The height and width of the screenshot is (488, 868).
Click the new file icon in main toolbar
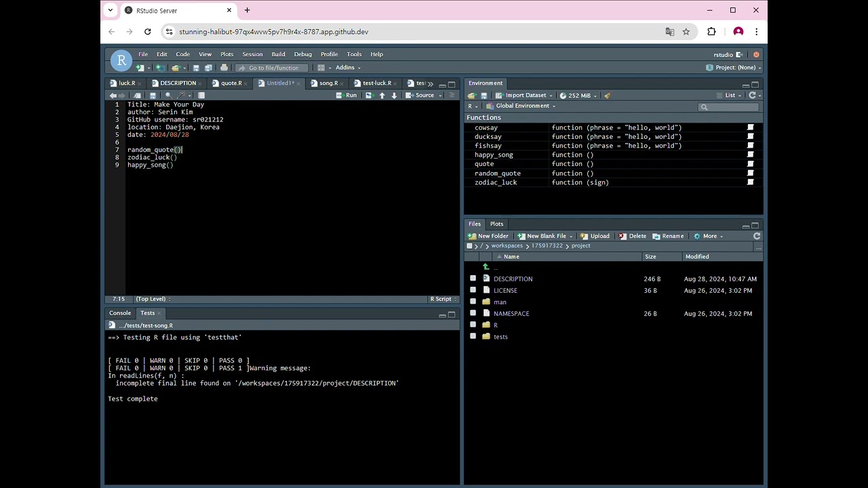point(140,68)
